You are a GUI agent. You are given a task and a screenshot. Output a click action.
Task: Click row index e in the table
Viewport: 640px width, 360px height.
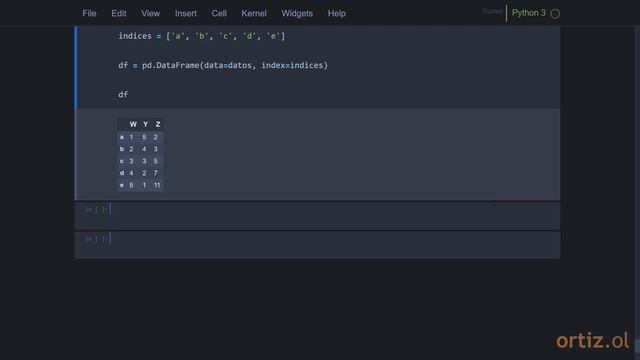tap(122, 185)
